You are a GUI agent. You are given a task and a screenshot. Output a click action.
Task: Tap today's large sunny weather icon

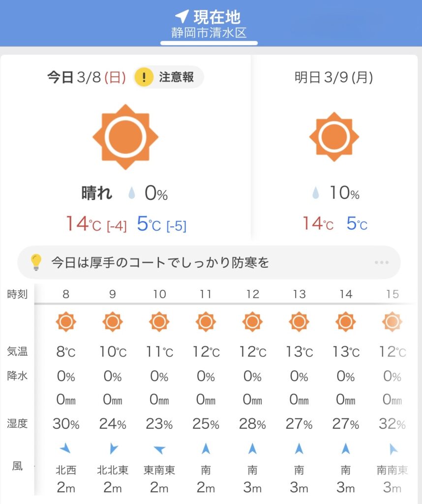(x=125, y=137)
